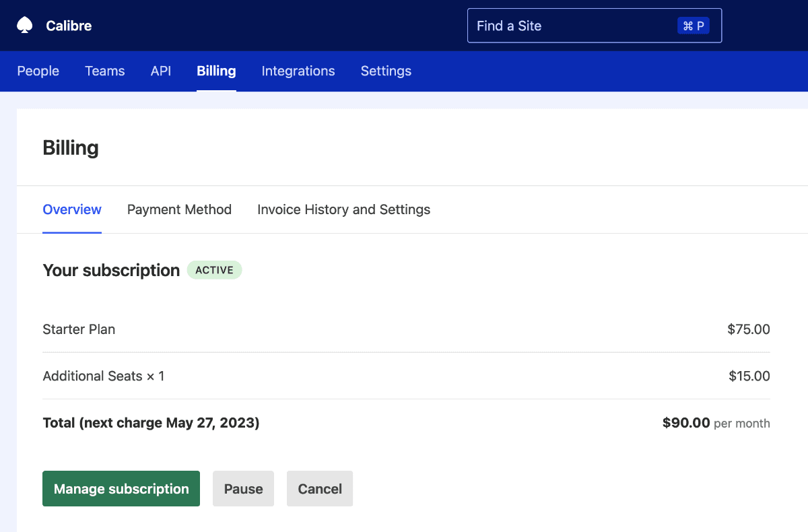Open the People section
The height and width of the screenshot is (532, 808).
[x=38, y=71]
